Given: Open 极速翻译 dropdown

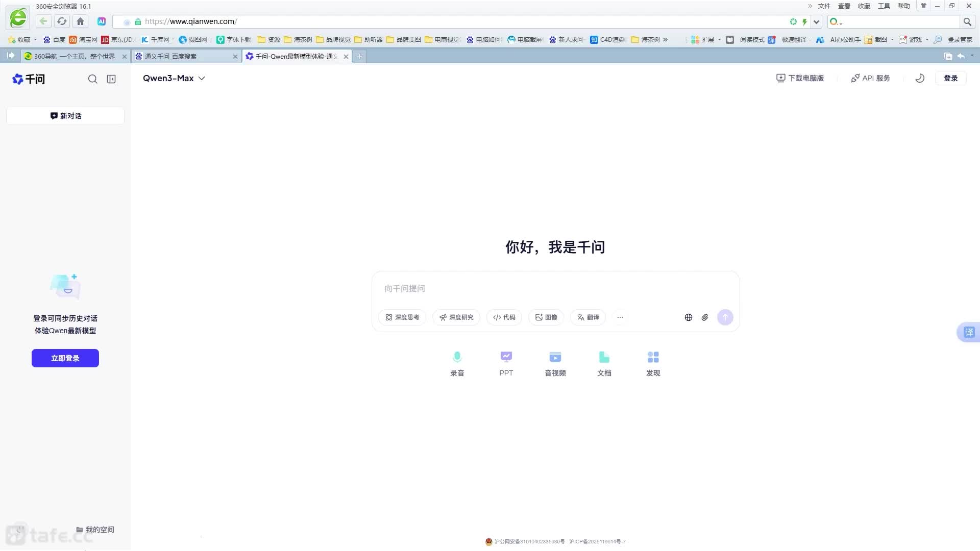Looking at the screenshot, I should pos(790,39).
